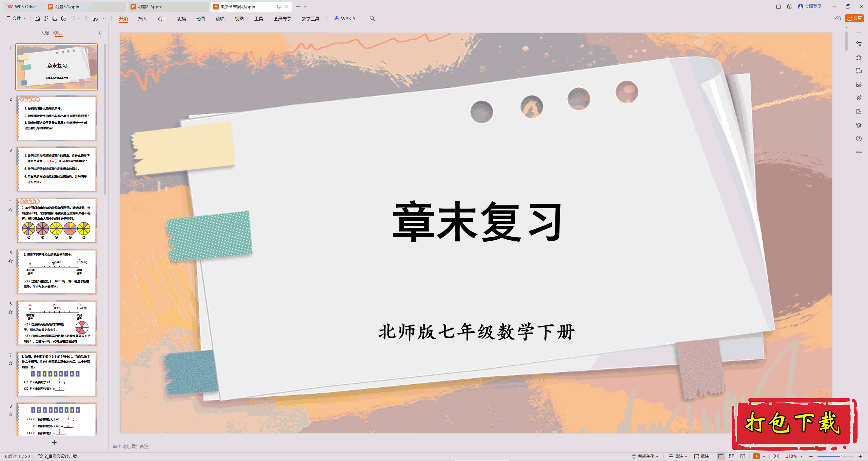Open the 插入 ribbon tab
This screenshot has height=461, width=868.
(142, 19)
